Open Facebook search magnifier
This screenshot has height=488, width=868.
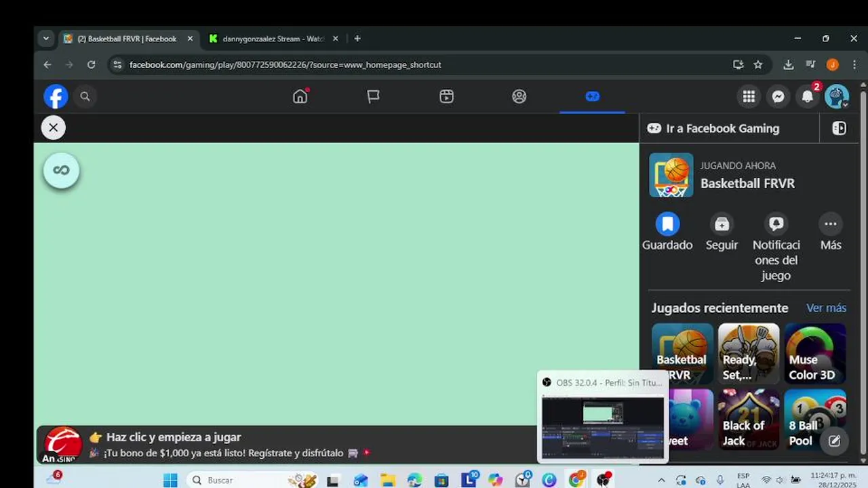point(85,96)
